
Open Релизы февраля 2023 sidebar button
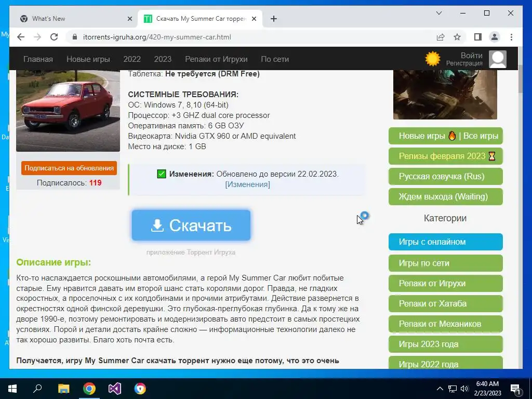point(445,156)
